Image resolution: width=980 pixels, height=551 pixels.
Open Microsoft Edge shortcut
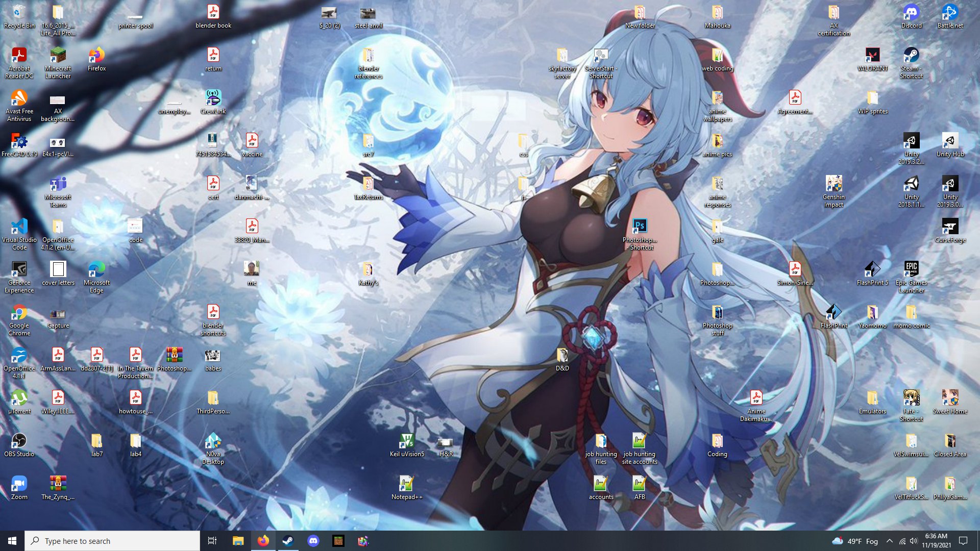(96, 277)
